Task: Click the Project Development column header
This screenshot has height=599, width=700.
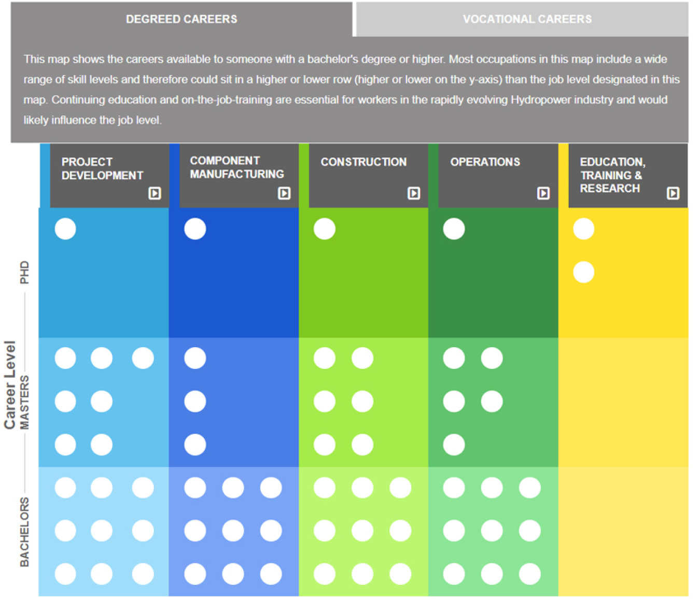Action: (x=102, y=169)
